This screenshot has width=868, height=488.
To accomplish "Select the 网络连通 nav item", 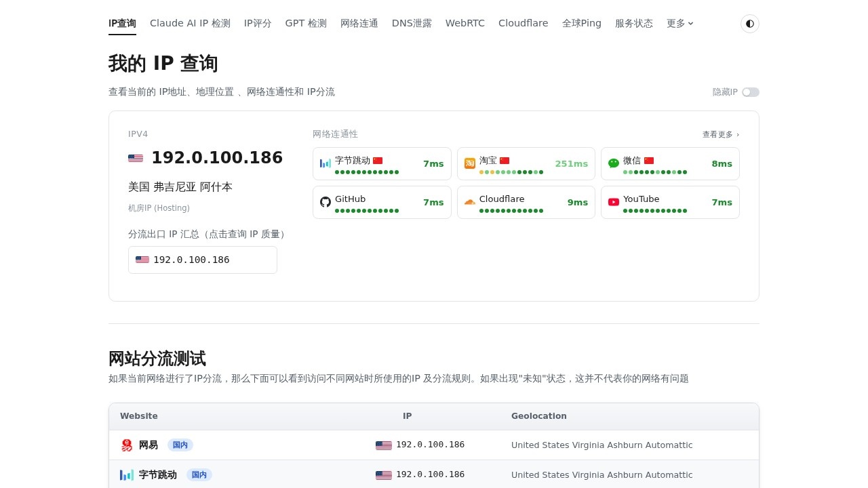I will (x=359, y=23).
